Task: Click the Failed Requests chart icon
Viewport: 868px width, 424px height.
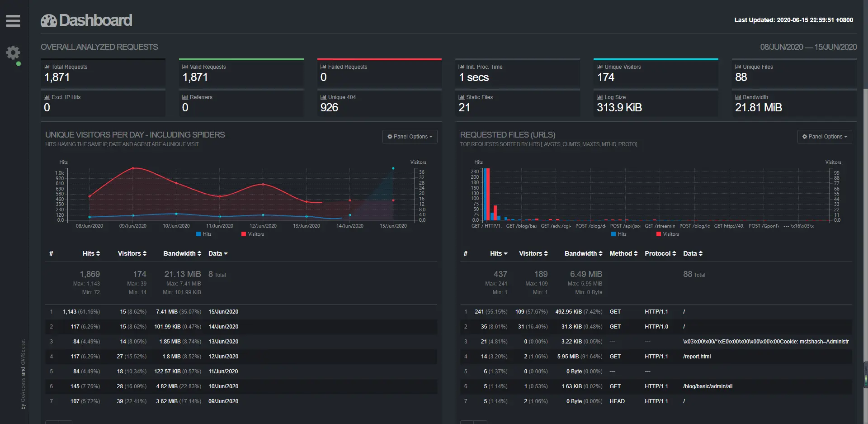Action: pyautogui.click(x=323, y=67)
